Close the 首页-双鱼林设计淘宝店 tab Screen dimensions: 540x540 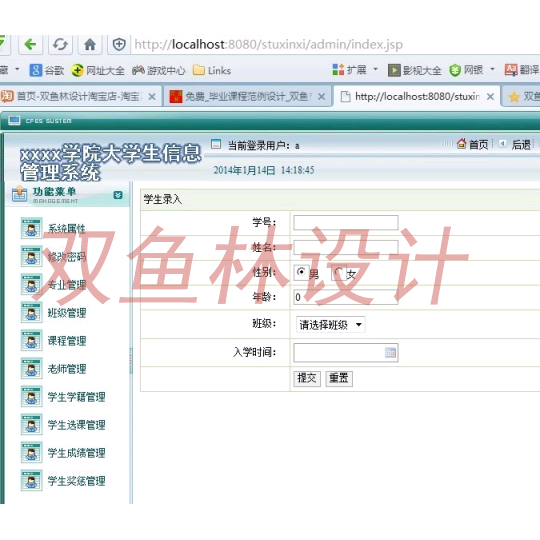152,97
